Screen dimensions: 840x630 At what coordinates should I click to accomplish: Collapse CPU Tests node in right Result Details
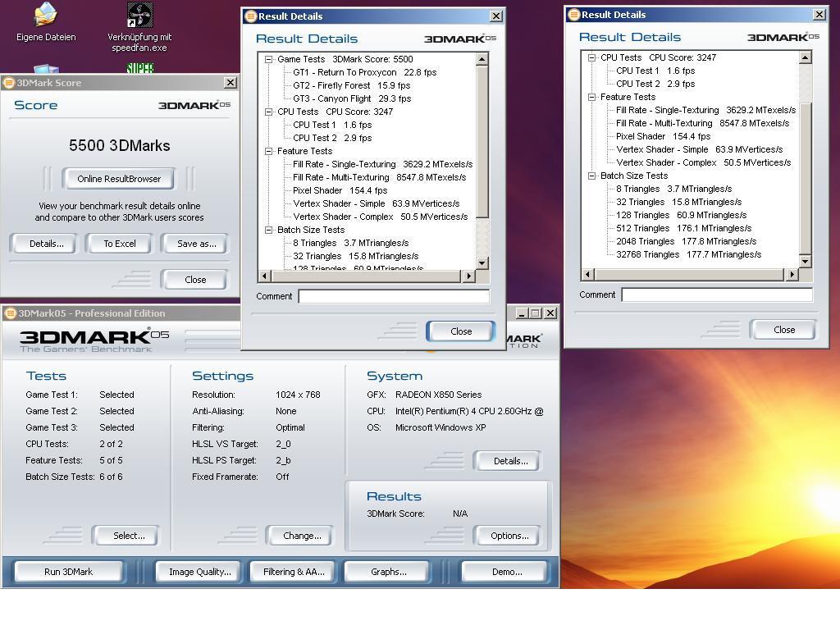591,57
